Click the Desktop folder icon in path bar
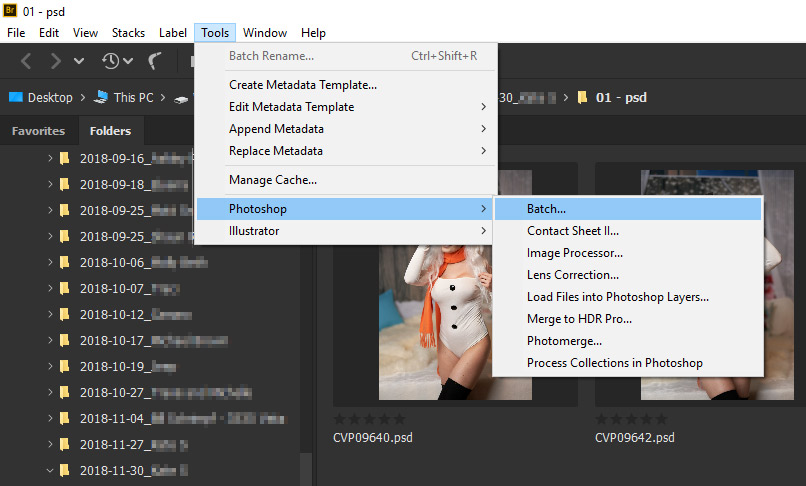806x486 pixels. pyautogui.click(x=16, y=97)
